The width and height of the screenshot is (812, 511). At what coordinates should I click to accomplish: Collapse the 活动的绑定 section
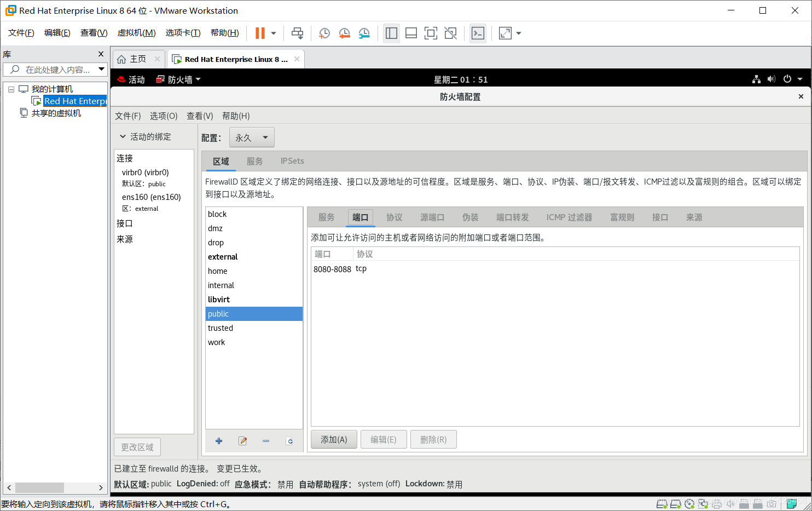[x=123, y=136]
